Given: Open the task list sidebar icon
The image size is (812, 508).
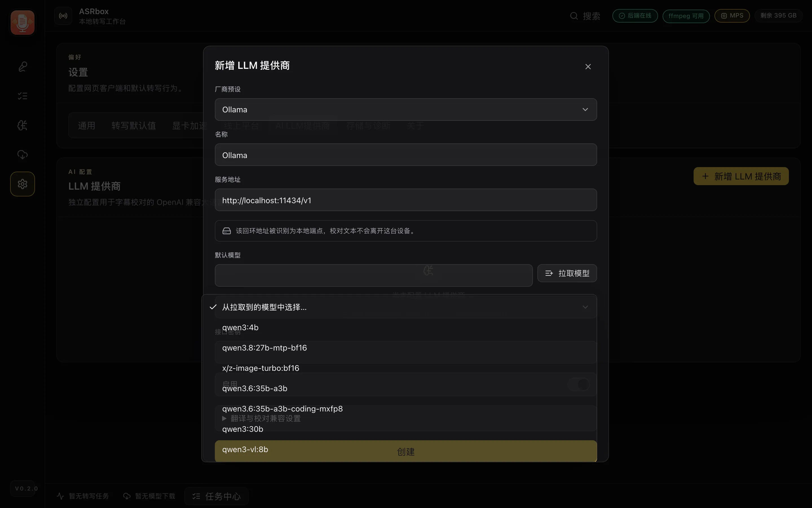Looking at the screenshot, I should 23,96.
